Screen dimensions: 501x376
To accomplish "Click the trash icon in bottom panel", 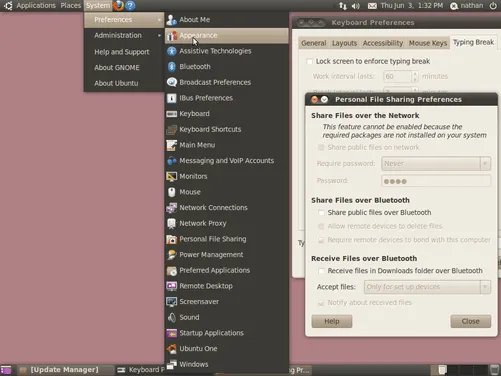I will (x=495, y=370).
